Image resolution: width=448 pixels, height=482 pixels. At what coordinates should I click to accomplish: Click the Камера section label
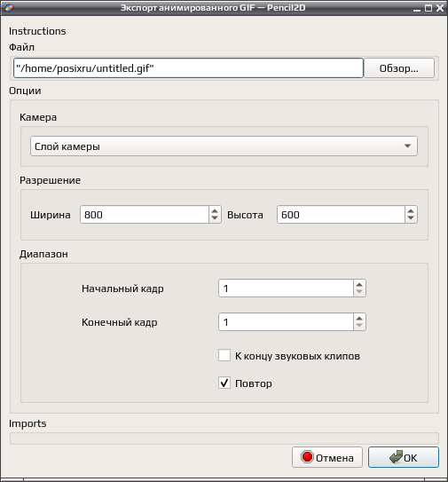tap(38, 117)
